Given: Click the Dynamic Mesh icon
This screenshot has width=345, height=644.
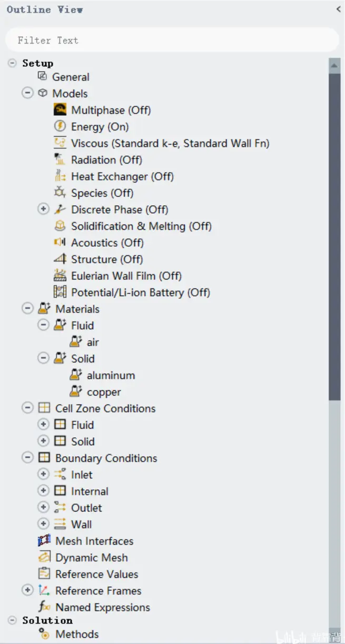Looking at the screenshot, I should point(44,558).
